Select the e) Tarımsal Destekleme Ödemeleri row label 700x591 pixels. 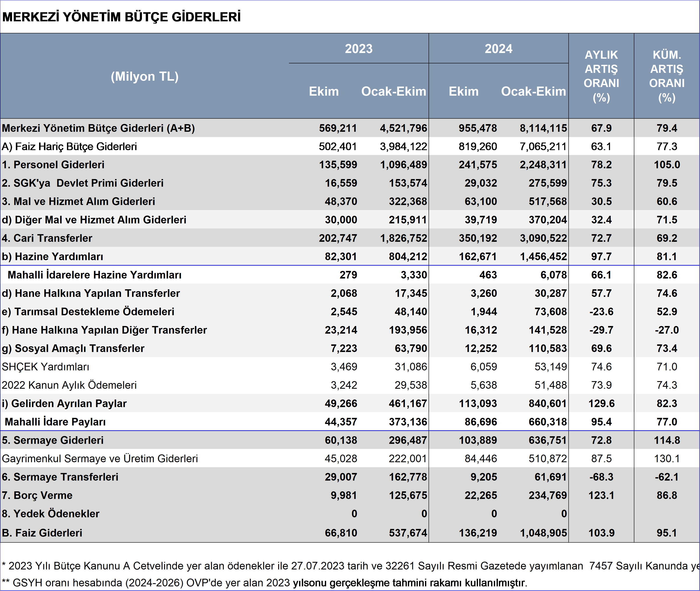click(88, 312)
